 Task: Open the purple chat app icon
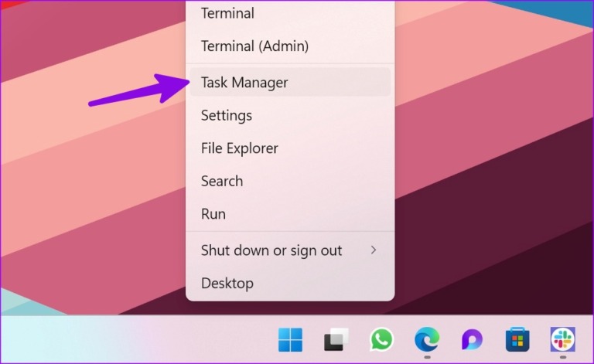pos(472,339)
